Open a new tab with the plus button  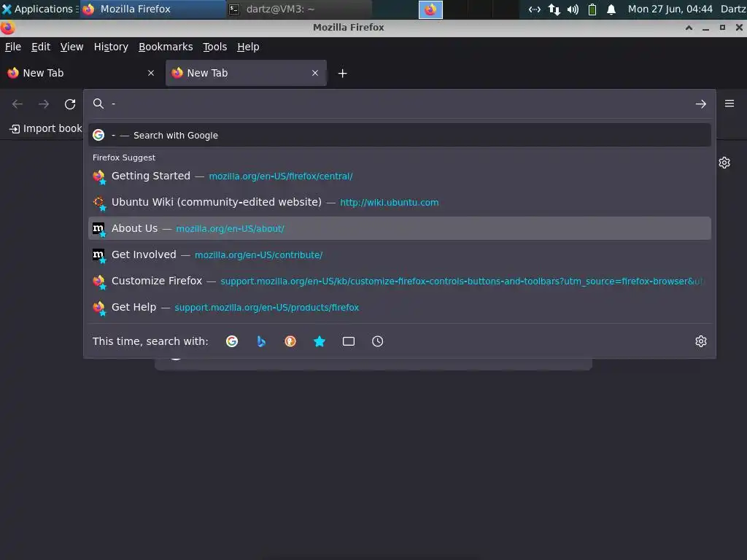click(342, 74)
